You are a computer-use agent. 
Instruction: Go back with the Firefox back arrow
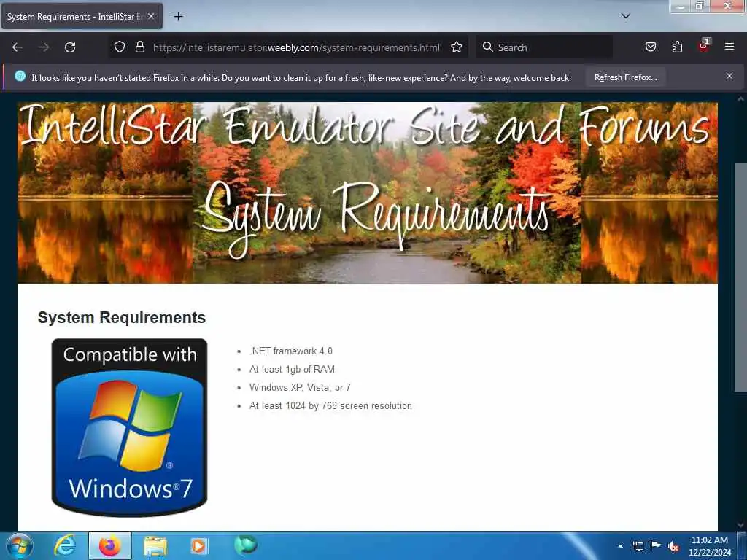18,47
